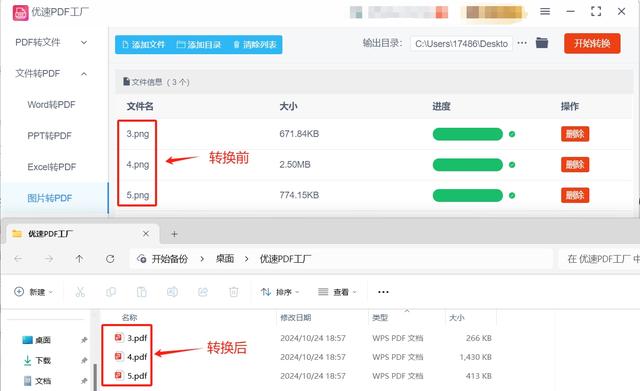Click the progress bar for 5.png
This screenshot has height=391, width=640.
[468, 195]
